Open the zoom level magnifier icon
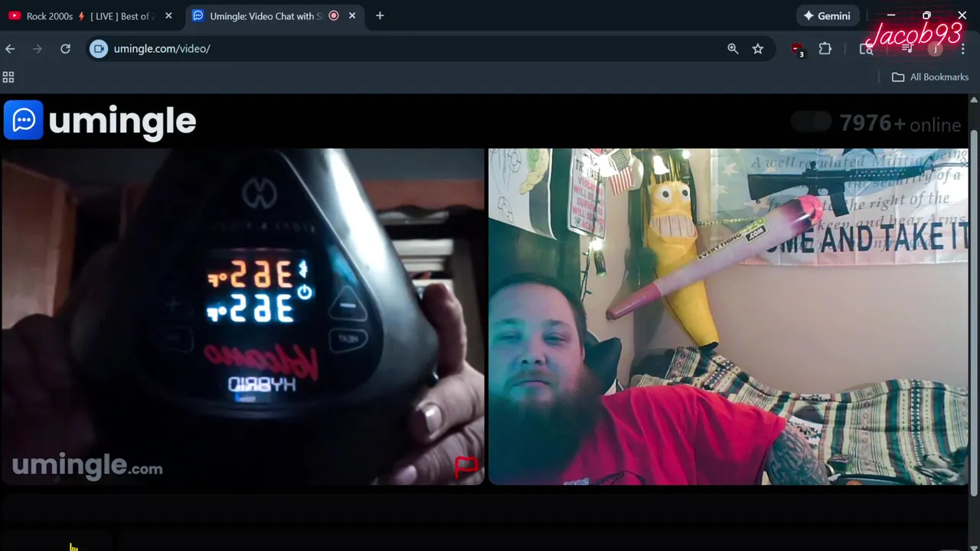 tap(733, 48)
